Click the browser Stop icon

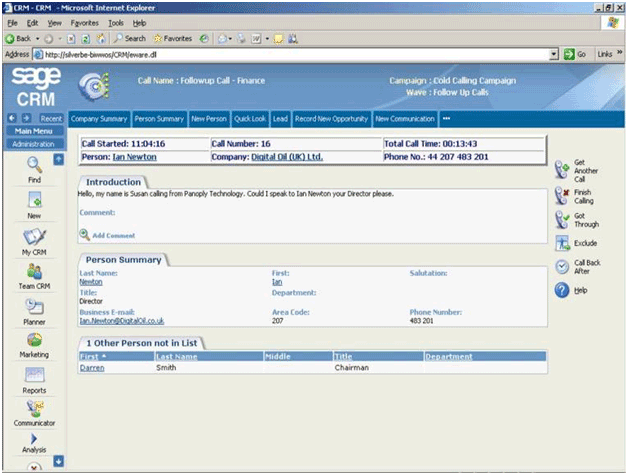point(71,39)
